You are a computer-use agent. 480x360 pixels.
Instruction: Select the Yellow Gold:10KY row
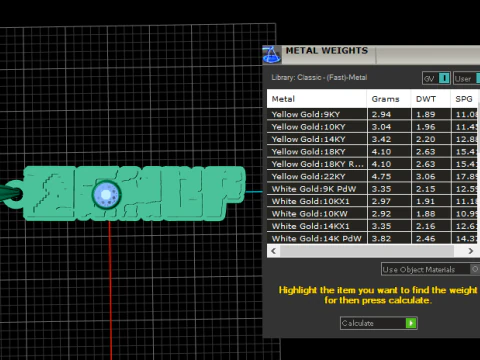coord(373,127)
